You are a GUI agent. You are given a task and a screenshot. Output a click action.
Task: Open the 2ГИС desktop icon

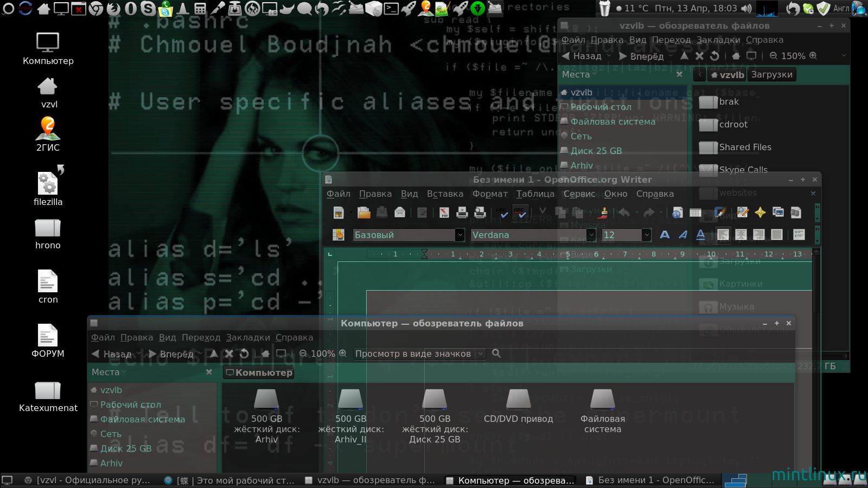[x=48, y=134]
